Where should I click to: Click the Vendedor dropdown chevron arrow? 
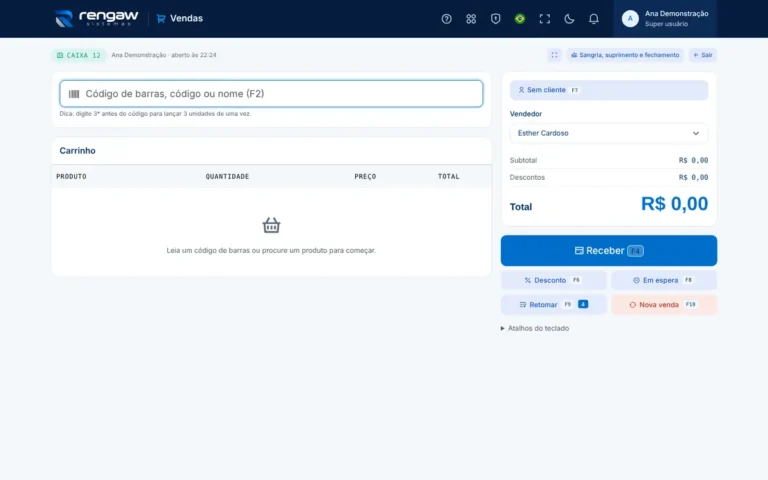click(x=696, y=133)
